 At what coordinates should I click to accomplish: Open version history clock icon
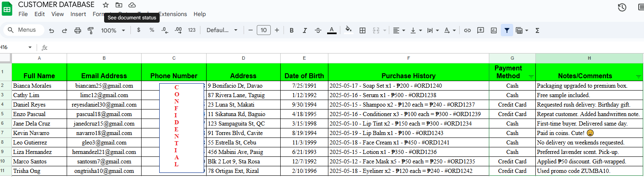pyautogui.click(x=622, y=7)
